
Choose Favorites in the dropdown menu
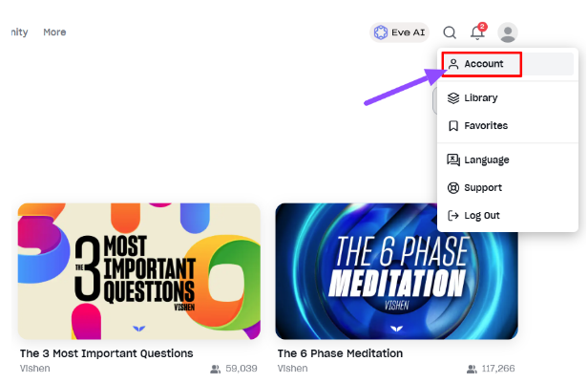[x=508, y=126]
